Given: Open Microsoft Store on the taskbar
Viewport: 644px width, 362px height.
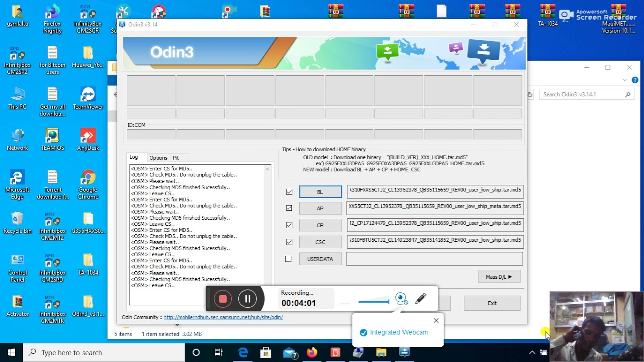Looking at the screenshot, I should [266, 353].
